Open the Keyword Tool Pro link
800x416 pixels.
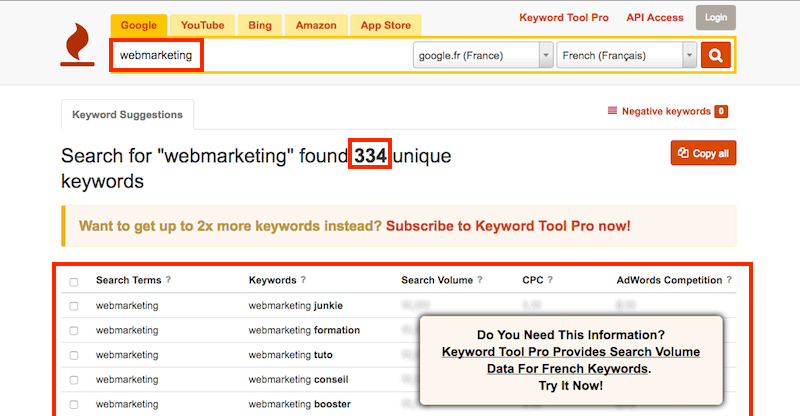[564, 18]
